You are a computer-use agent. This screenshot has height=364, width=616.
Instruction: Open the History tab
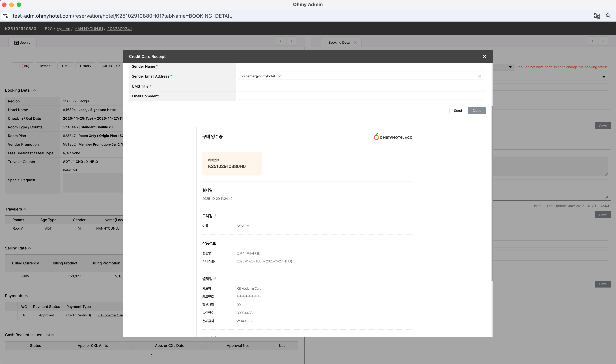pyautogui.click(x=85, y=66)
